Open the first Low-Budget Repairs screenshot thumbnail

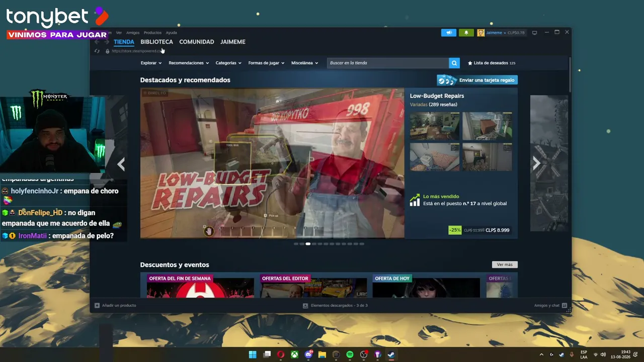(x=434, y=126)
